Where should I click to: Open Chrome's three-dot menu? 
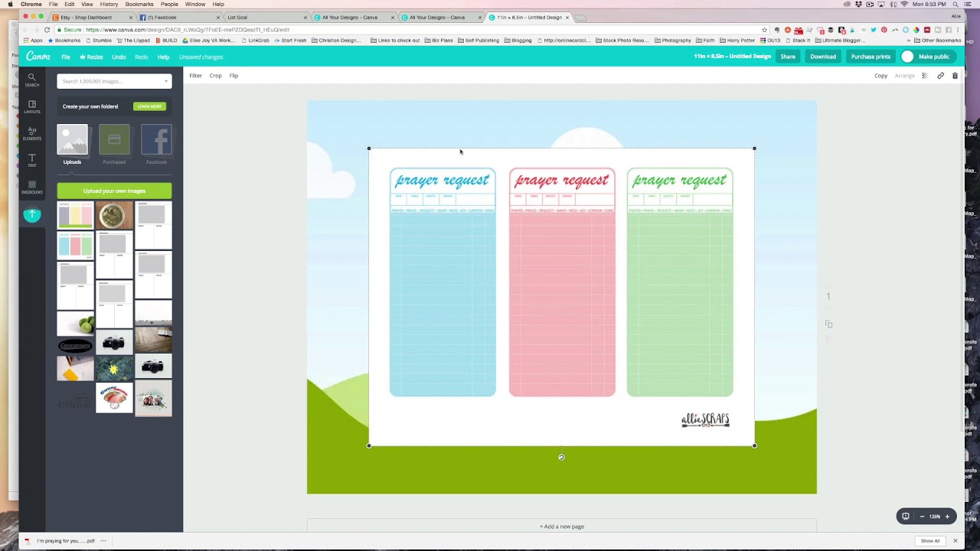pyautogui.click(x=957, y=30)
